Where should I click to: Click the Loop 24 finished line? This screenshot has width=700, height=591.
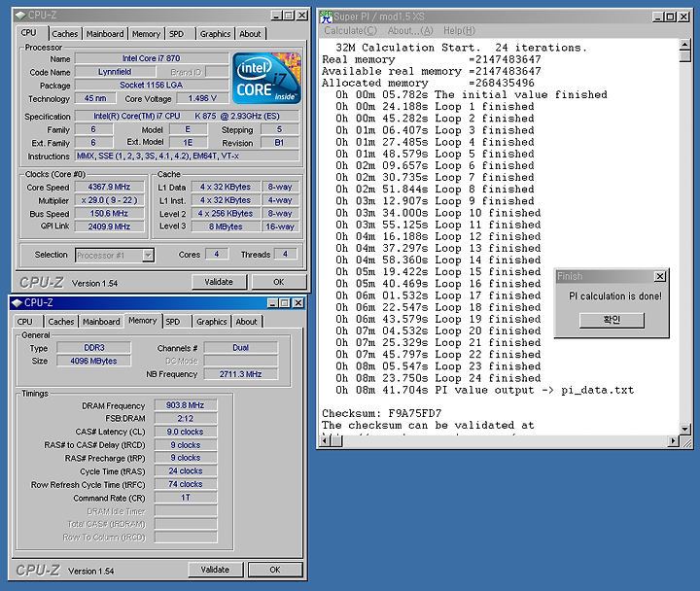tap(437, 378)
